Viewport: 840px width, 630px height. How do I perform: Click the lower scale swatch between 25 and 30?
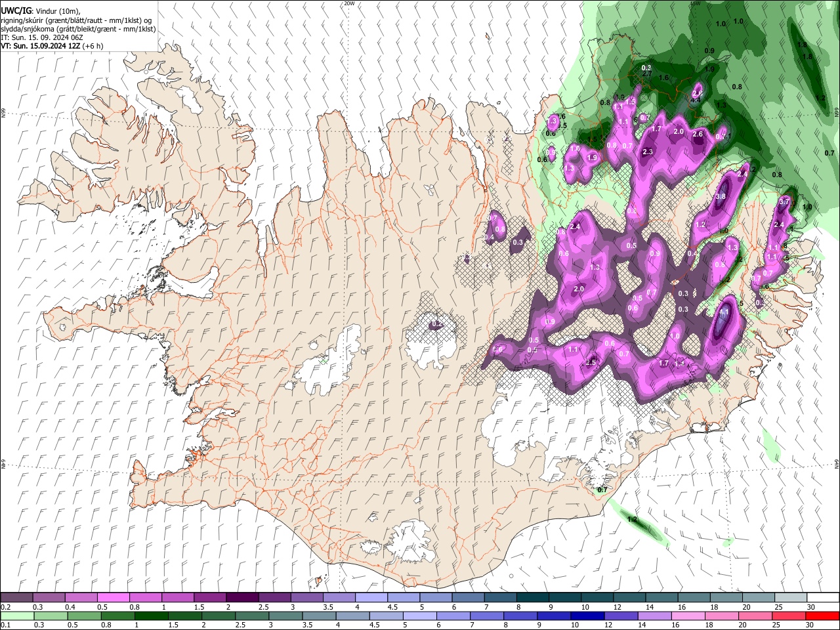[x=788, y=616]
